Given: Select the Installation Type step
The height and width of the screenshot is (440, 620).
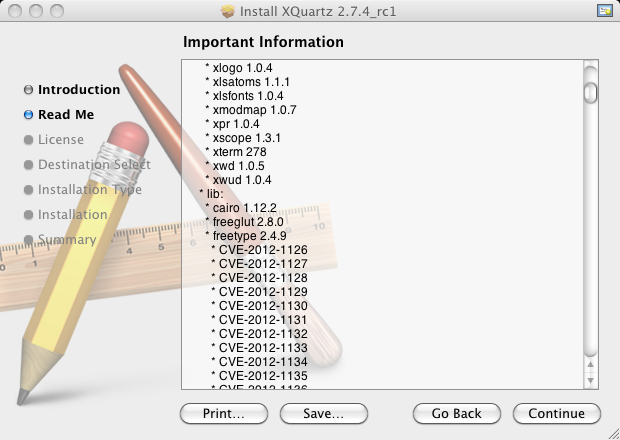Looking at the screenshot, I should [x=90, y=190].
